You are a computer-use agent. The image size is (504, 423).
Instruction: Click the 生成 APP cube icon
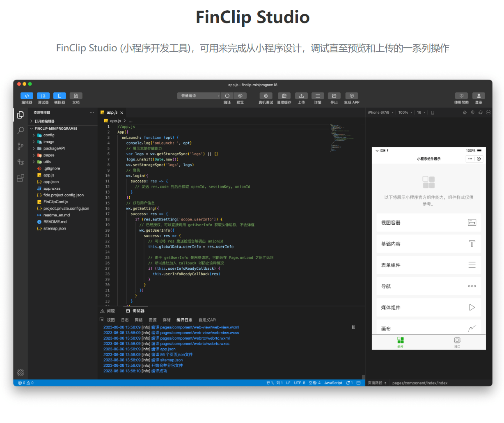pos(352,96)
